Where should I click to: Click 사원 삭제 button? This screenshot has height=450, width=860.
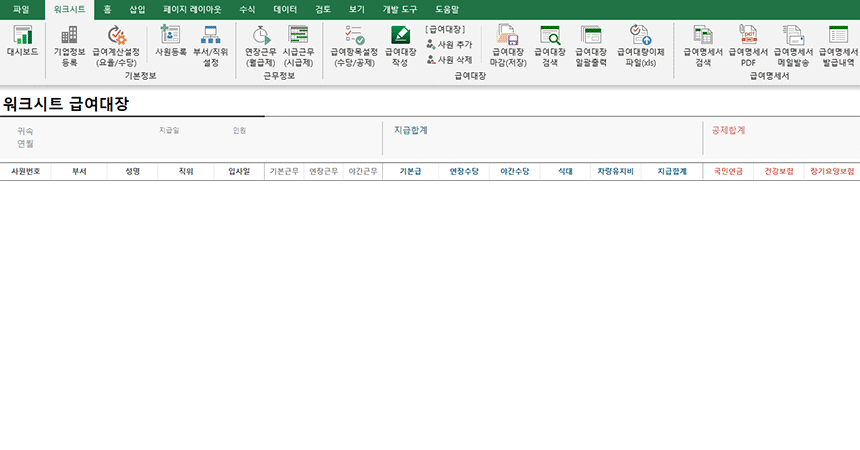tap(449, 60)
